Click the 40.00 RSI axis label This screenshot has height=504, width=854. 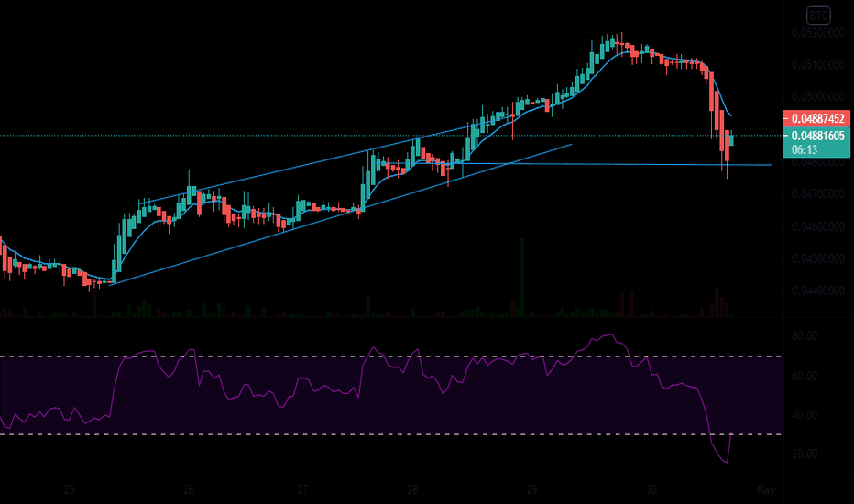coord(805,414)
